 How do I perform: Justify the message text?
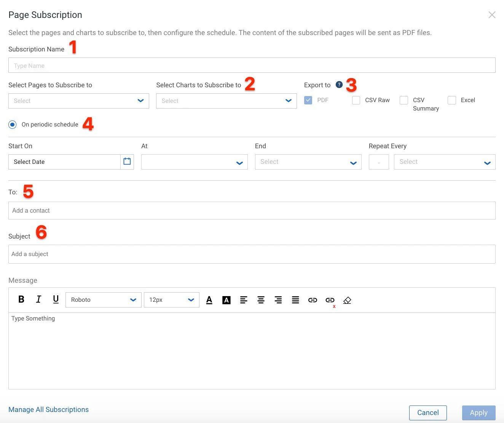pyautogui.click(x=295, y=300)
